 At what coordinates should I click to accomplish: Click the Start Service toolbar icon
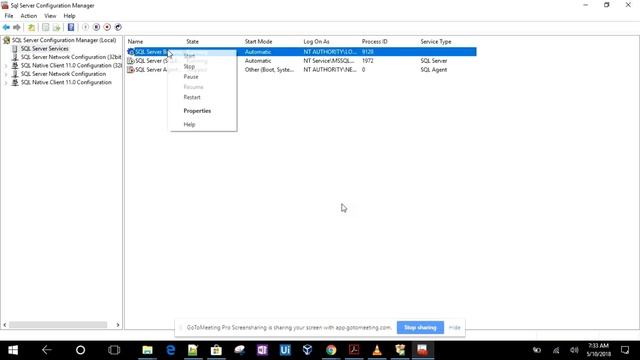85,27
